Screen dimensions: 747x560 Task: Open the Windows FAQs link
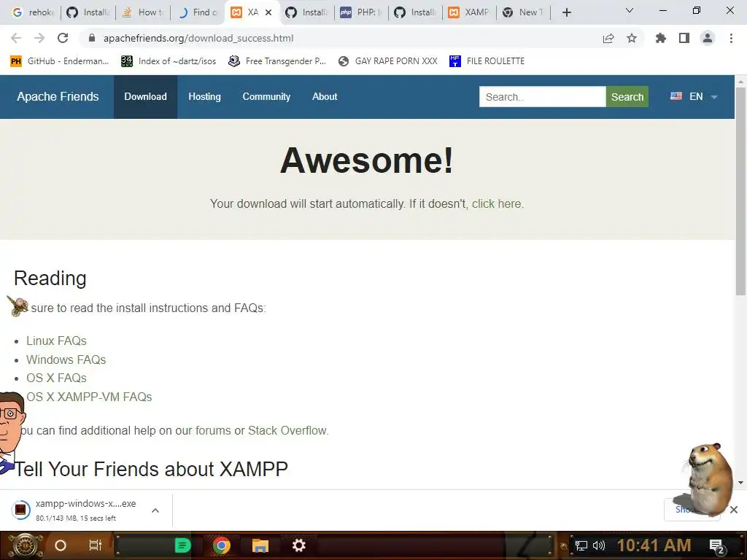[x=66, y=359]
